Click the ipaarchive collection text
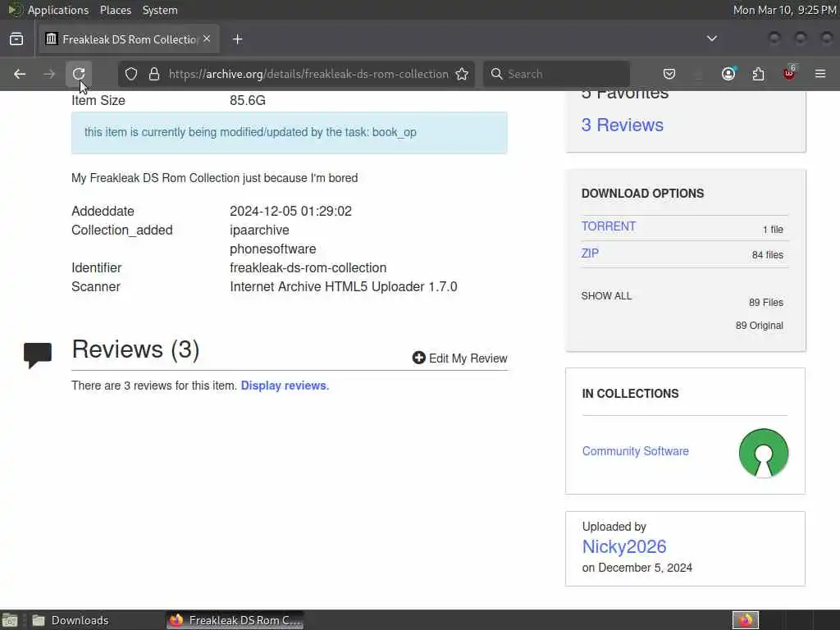Viewport: 840px width, 630px height. (259, 231)
